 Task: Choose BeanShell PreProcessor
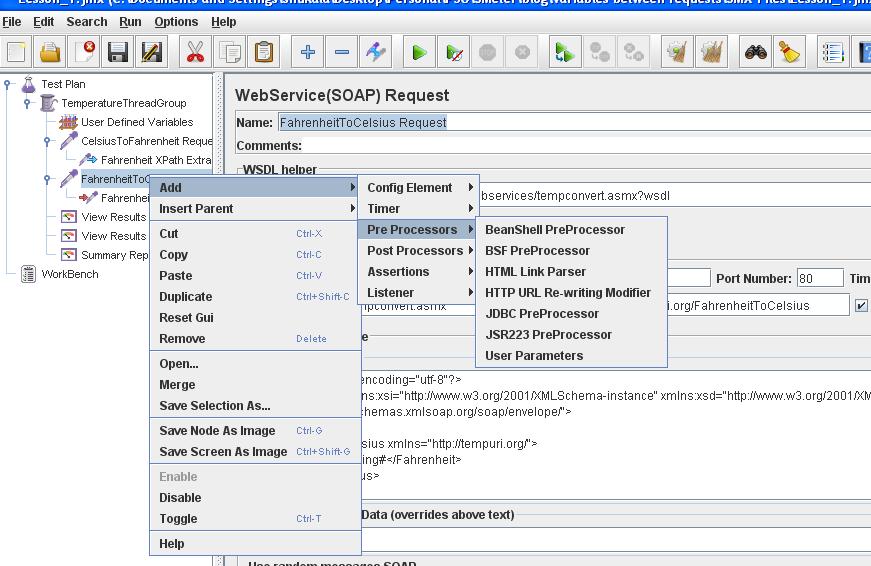click(x=571, y=229)
